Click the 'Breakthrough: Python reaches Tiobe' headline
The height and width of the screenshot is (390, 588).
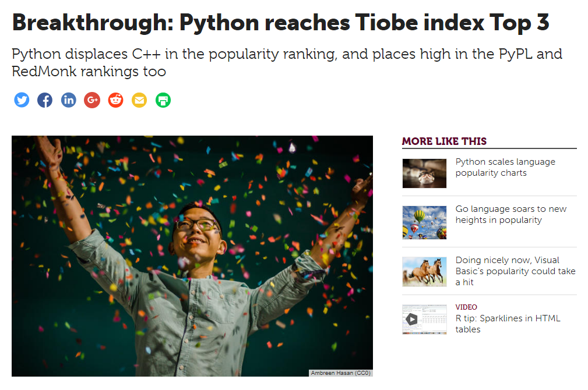click(x=280, y=23)
